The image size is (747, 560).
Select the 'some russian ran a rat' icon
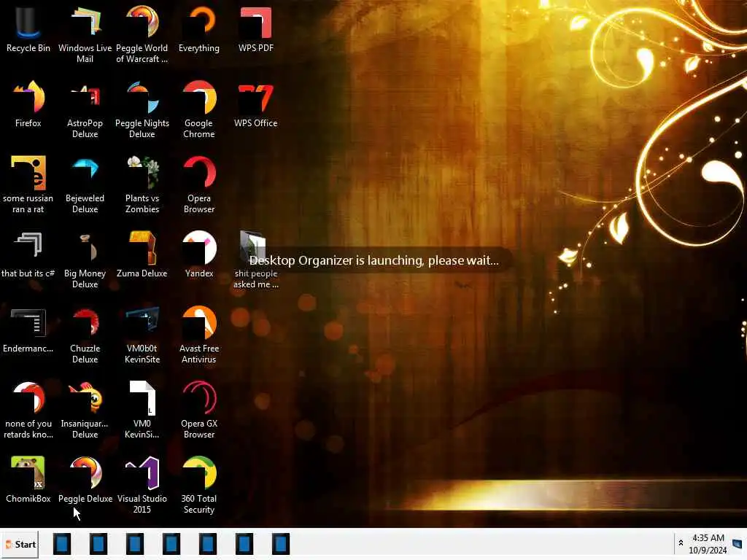(x=28, y=184)
